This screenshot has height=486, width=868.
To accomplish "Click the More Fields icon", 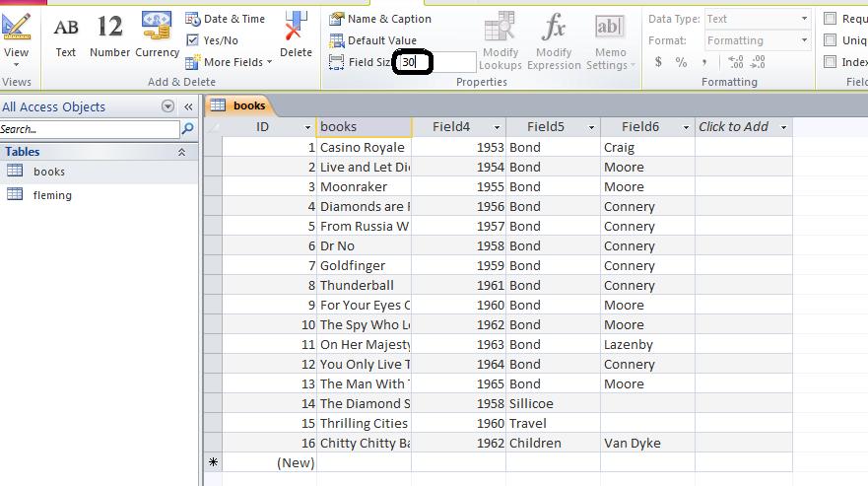I will tap(192, 62).
